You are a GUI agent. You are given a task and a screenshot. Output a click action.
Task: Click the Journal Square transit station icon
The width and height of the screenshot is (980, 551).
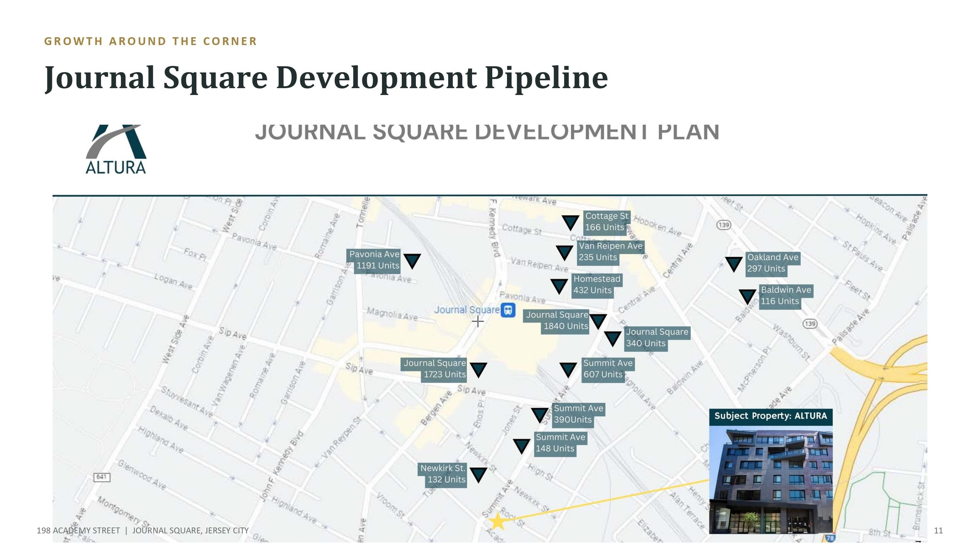[x=508, y=310]
